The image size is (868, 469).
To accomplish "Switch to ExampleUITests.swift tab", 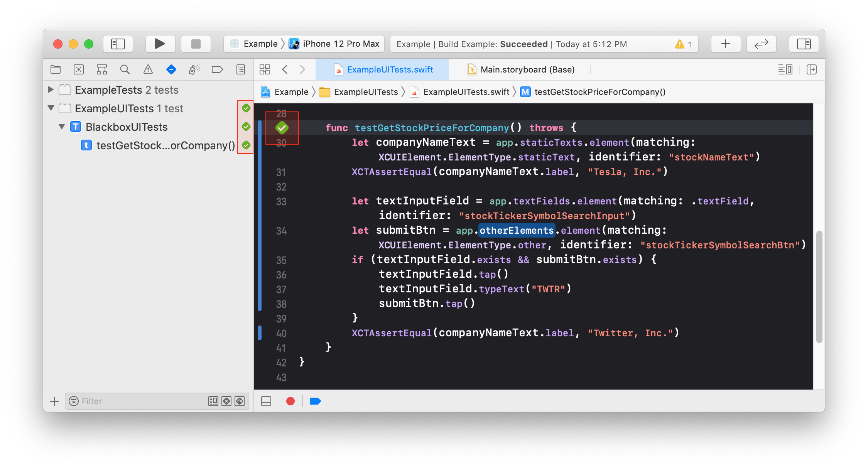I will coord(382,69).
